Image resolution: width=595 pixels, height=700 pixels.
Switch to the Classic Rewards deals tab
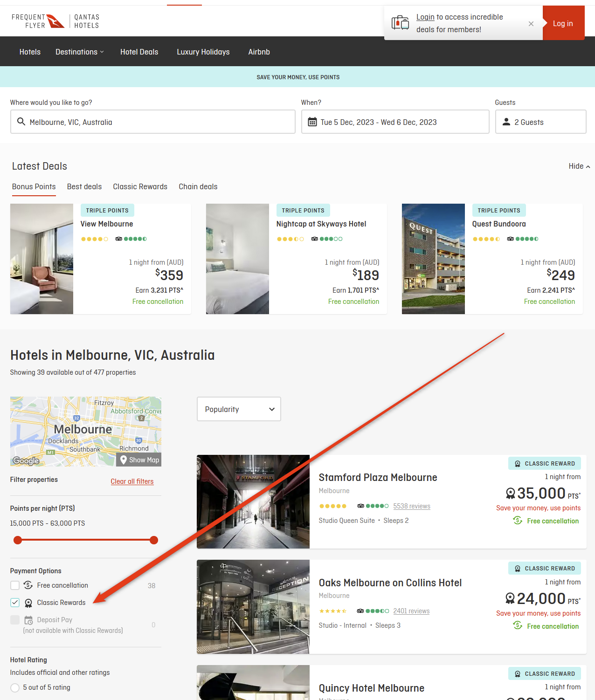pos(140,186)
